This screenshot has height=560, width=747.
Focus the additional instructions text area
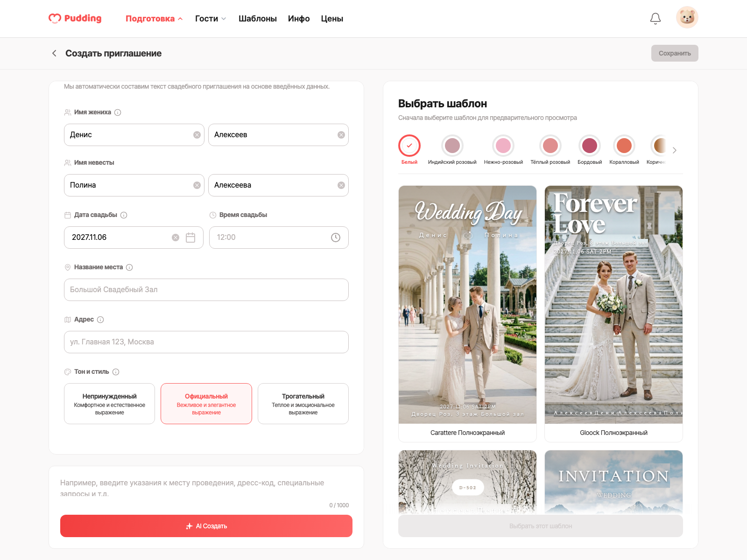tap(206, 488)
